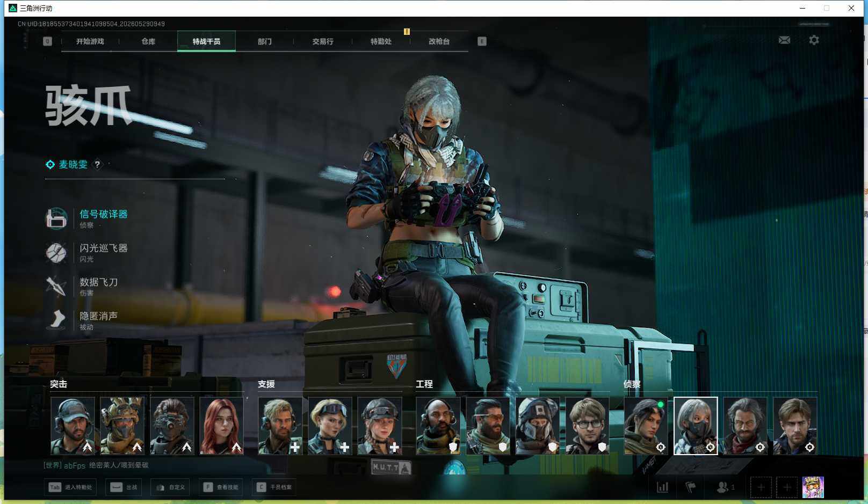Open the player avatar profile picture
Screen dimensions: 868x504
[813, 487]
